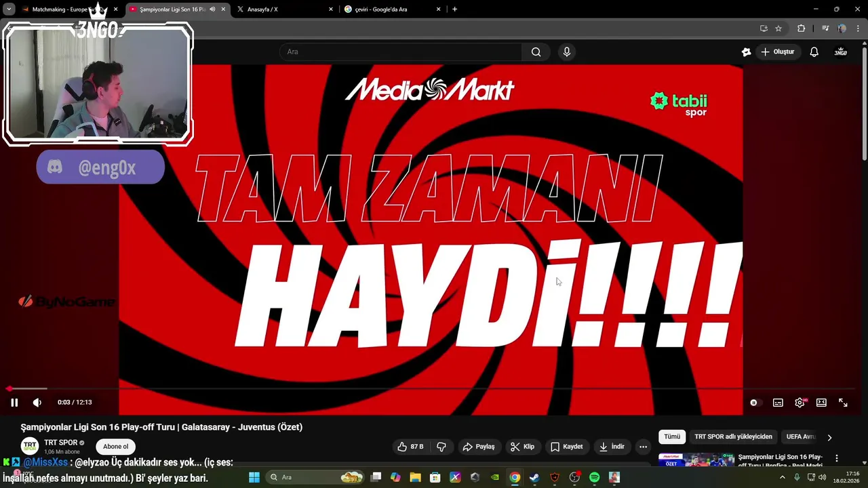Screen dimensions: 868x488
Task: Open the system volume tray icon
Action: tap(823, 477)
